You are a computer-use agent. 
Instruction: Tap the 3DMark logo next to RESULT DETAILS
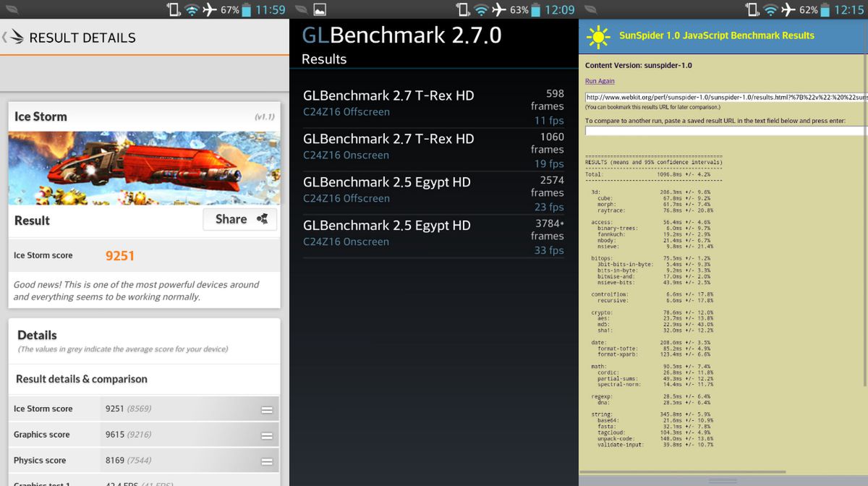pos(17,38)
